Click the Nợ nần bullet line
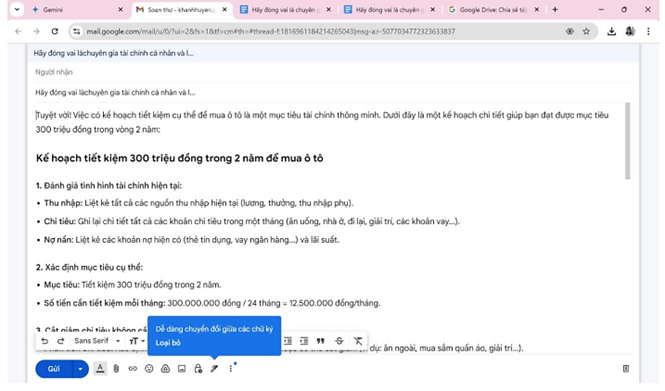This screenshot has height=391, width=665. (x=191, y=240)
